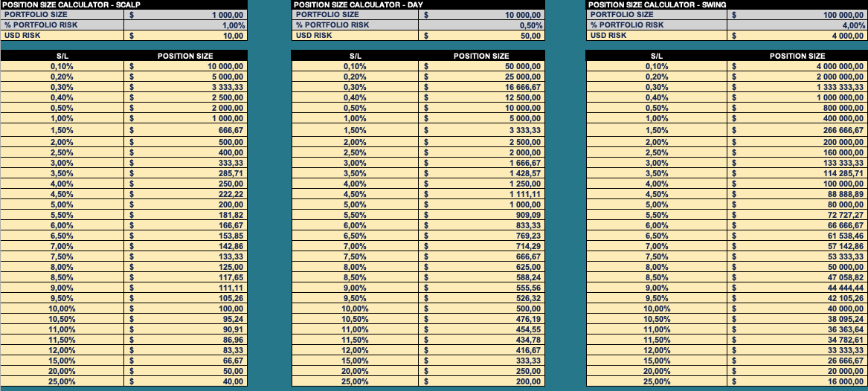This screenshot has width=868, height=391.
Task: Select the Scalp % portfolio risk 1,00% cell
Action: pyautogui.click(x=185, y=25)
